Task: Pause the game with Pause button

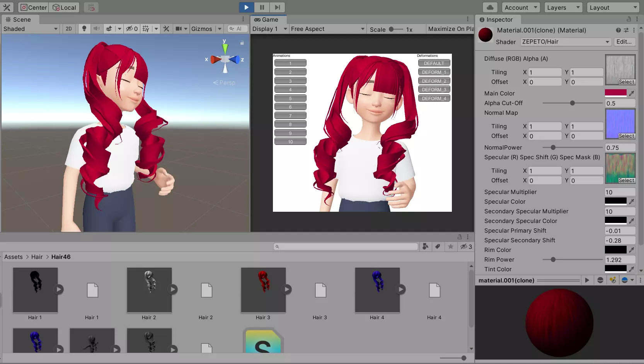Action: [x=262, y=7]
